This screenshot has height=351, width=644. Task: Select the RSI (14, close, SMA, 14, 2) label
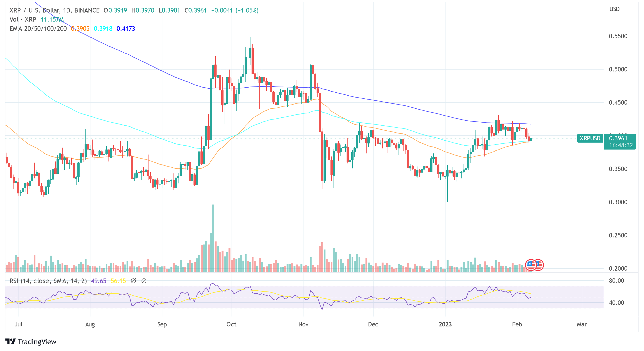(x=48, y=281)
